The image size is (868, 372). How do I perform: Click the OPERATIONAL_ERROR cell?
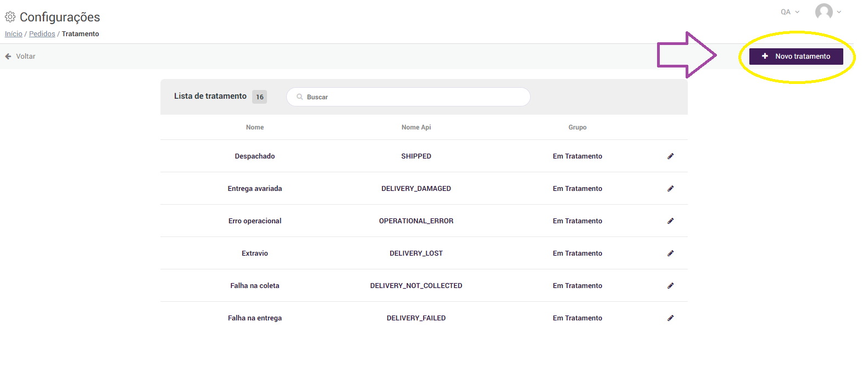(416, 221)
